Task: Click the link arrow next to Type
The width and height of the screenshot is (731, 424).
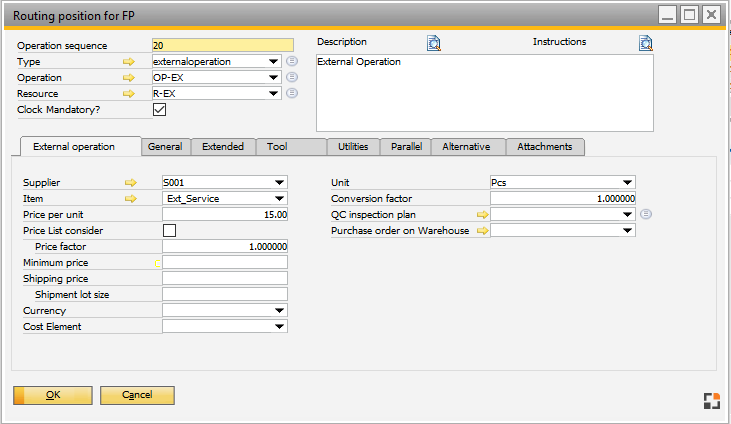Action: [x=129, y=61]
